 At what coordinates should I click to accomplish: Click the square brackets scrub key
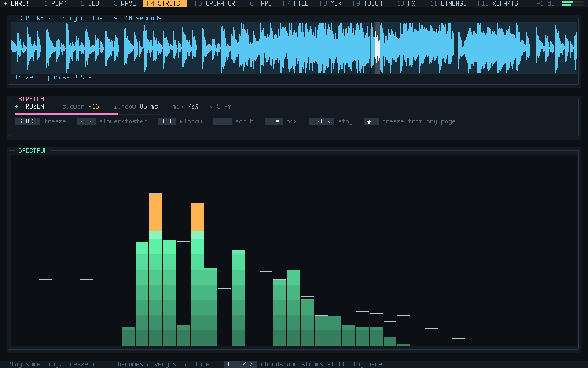pyautogui.click(x=222, y=121)
